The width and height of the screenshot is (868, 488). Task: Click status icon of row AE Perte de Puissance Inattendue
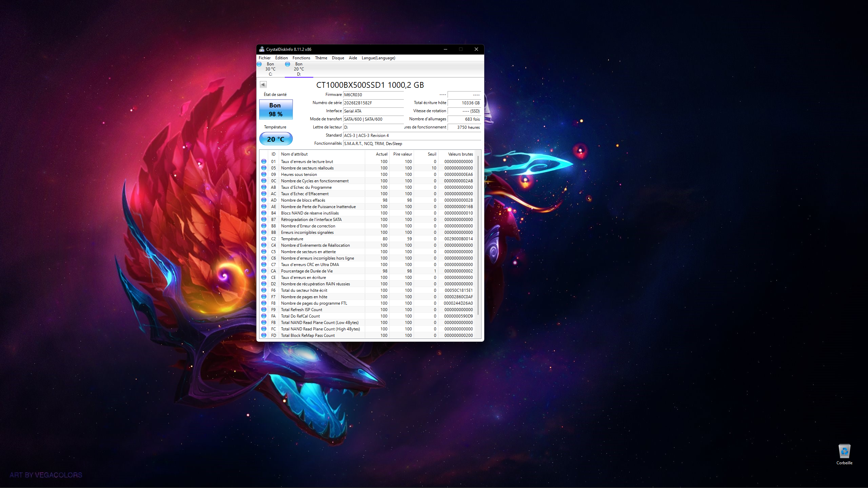pyautogui.click(x=264, y=206)
